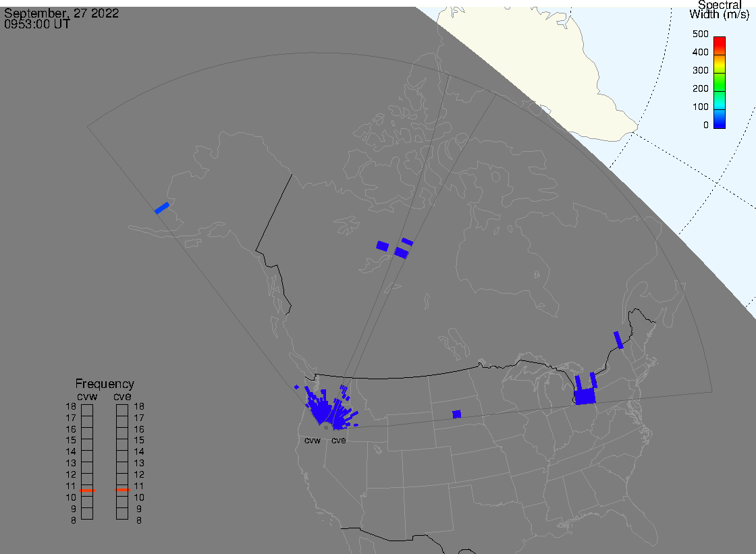The image size is (756, 554).
Task: Click the radar site dot between cvw and cve
Action: 326,428
